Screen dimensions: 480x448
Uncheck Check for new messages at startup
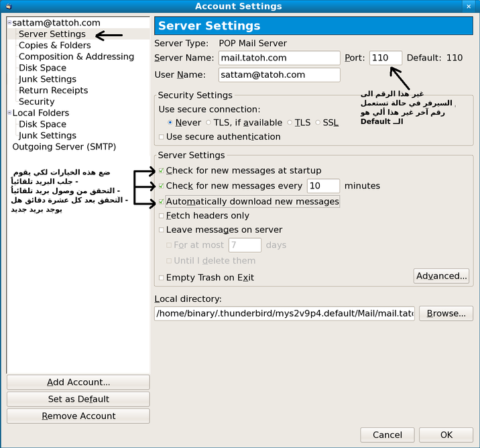(x=162, y=171)
